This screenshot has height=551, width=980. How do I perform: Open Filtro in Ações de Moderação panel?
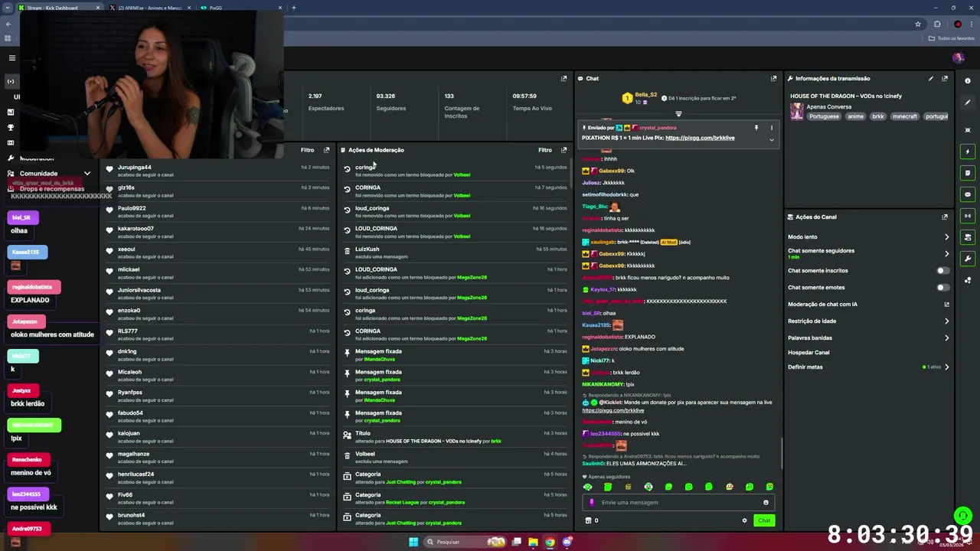(x=545, y=150)
